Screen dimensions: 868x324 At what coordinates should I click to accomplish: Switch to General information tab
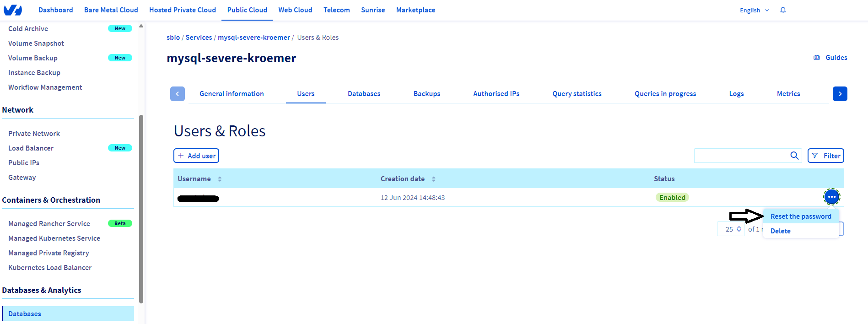click(232, 94)
